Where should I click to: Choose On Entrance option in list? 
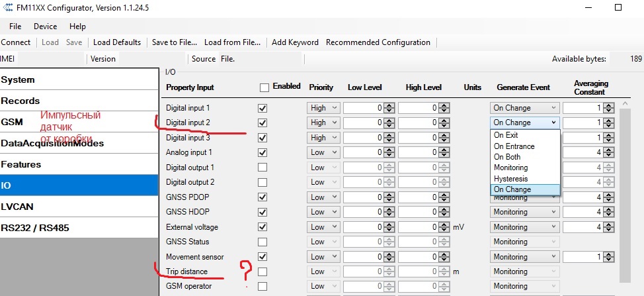[x=514, y=146]
